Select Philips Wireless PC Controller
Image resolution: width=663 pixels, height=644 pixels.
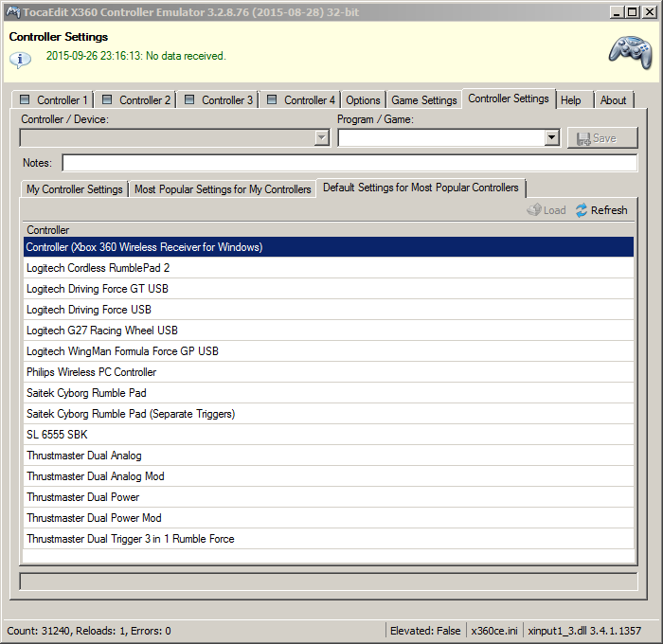(328, 372)
